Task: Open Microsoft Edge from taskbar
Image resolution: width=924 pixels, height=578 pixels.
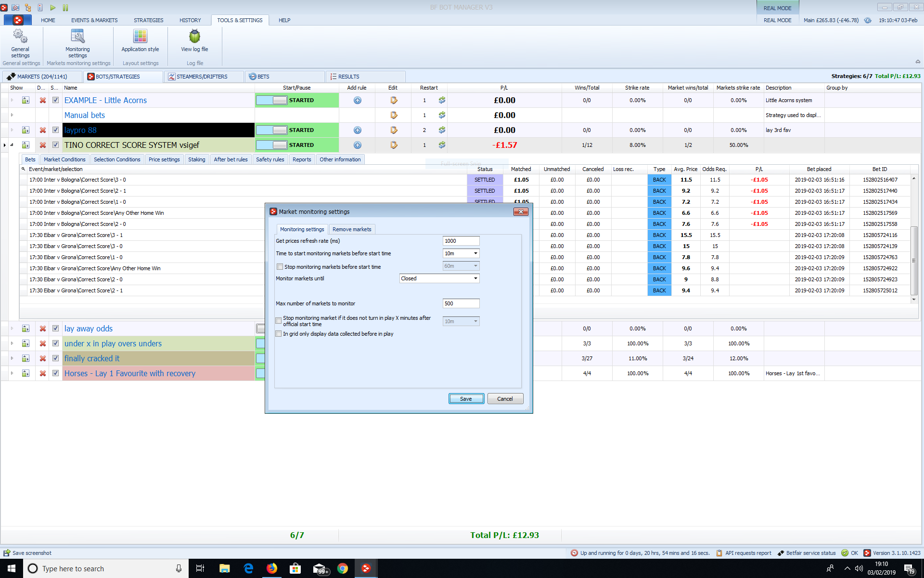Action: click(x=248, y=568)
